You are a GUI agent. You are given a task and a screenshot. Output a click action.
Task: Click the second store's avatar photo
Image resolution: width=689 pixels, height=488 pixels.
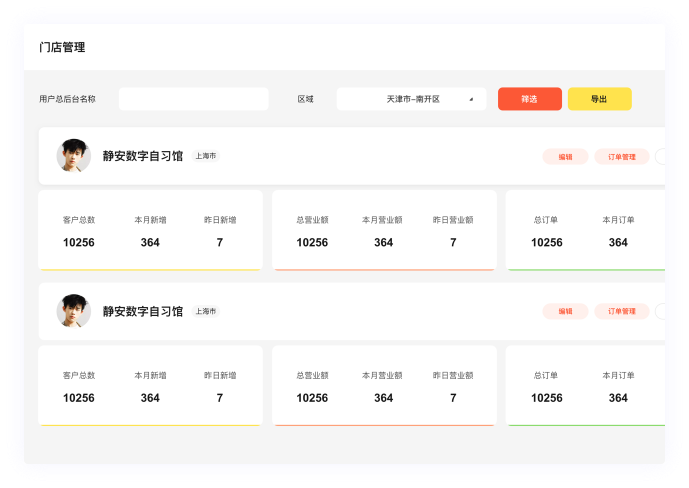(x=73, y=311)
